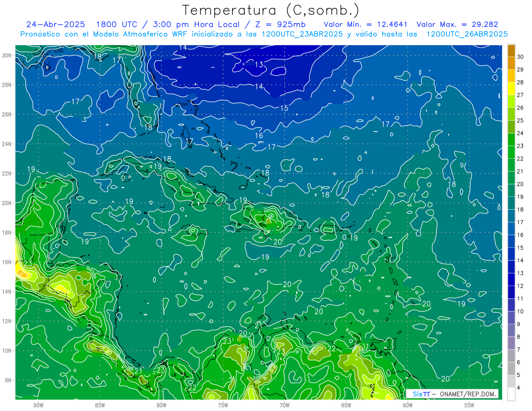Click the contour label 15 on the map

[x=284, y=108]
